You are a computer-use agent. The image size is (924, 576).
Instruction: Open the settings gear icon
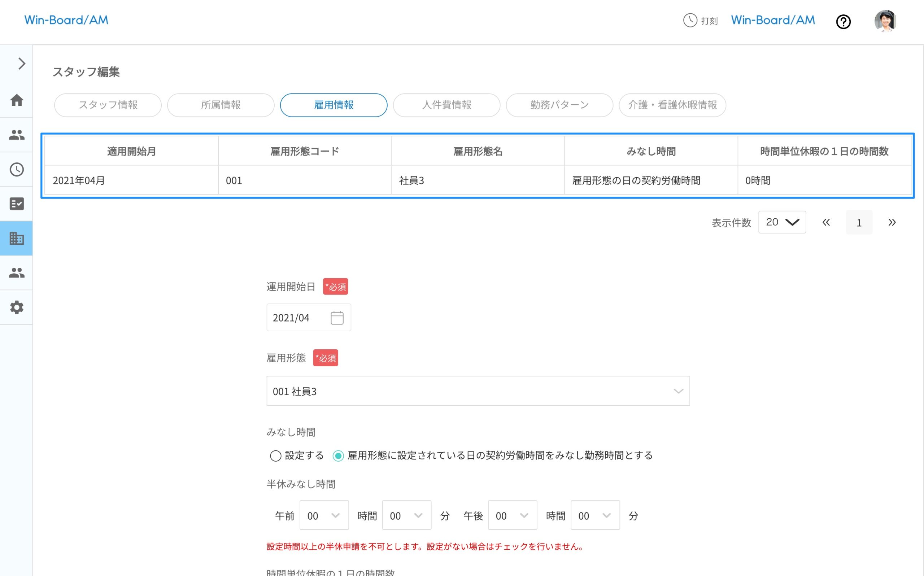click(x=16, y=307)
